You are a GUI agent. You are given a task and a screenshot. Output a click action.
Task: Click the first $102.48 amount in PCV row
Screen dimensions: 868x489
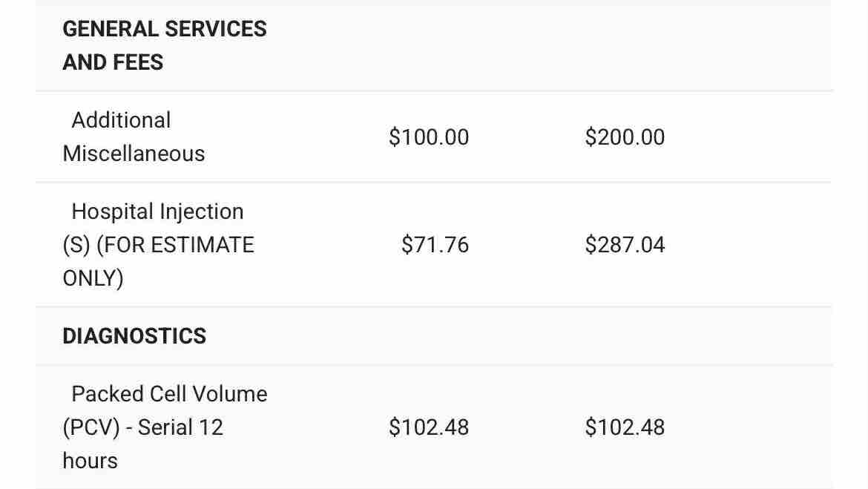tap(429, 427)
